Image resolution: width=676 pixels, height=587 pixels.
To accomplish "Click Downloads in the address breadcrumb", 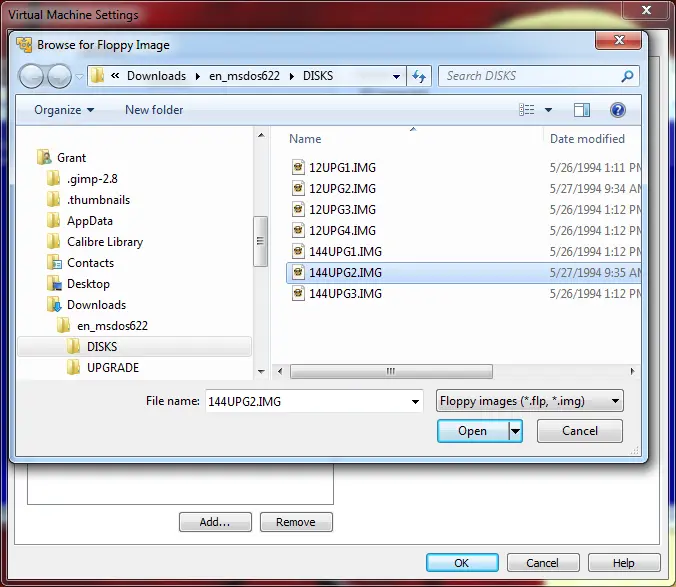I will 156,76.
